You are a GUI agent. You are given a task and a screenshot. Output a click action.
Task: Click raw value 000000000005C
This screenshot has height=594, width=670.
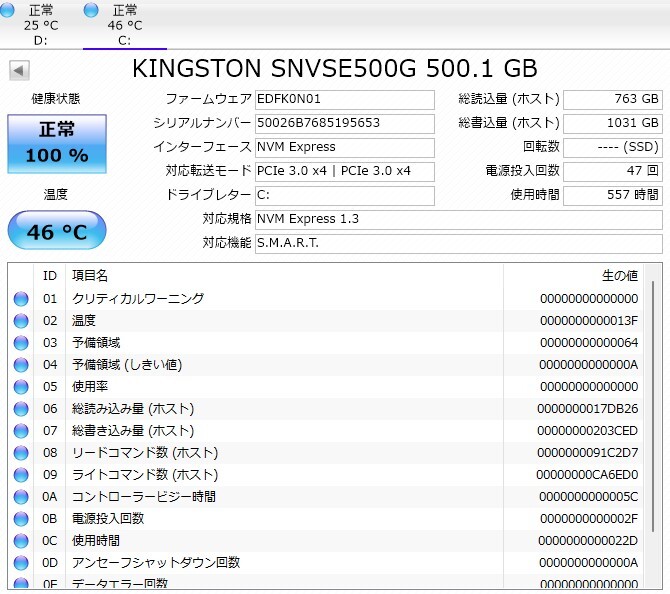[588, 497]
